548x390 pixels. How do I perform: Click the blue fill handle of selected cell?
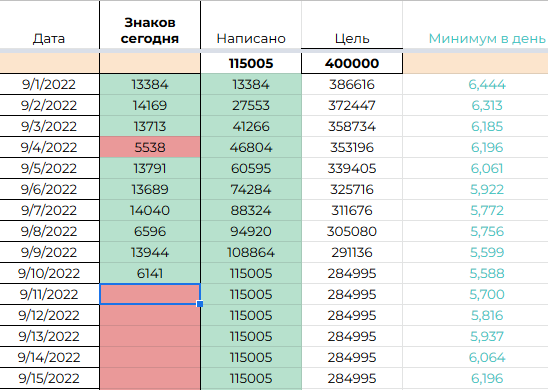(200, 304)
